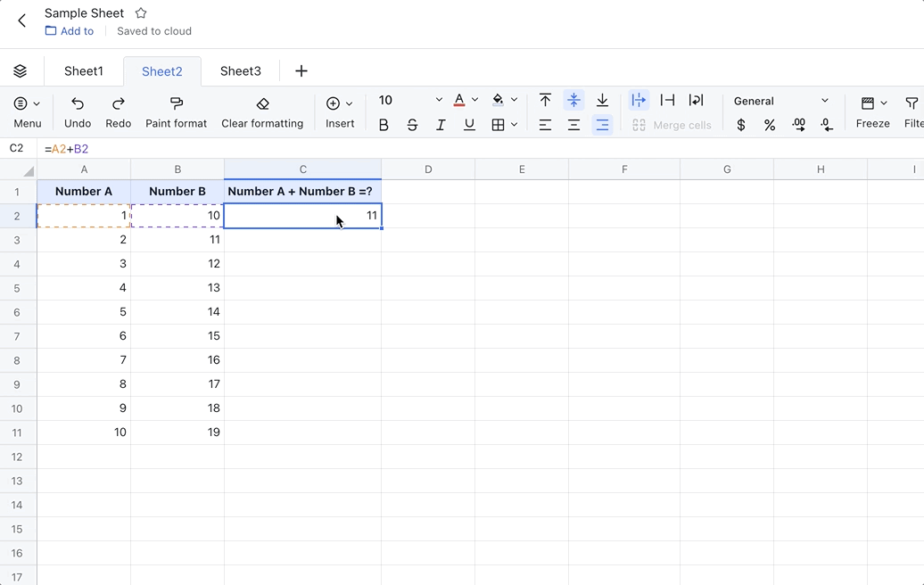
Task: Increase decimal places for the cell
Action: 798,125
